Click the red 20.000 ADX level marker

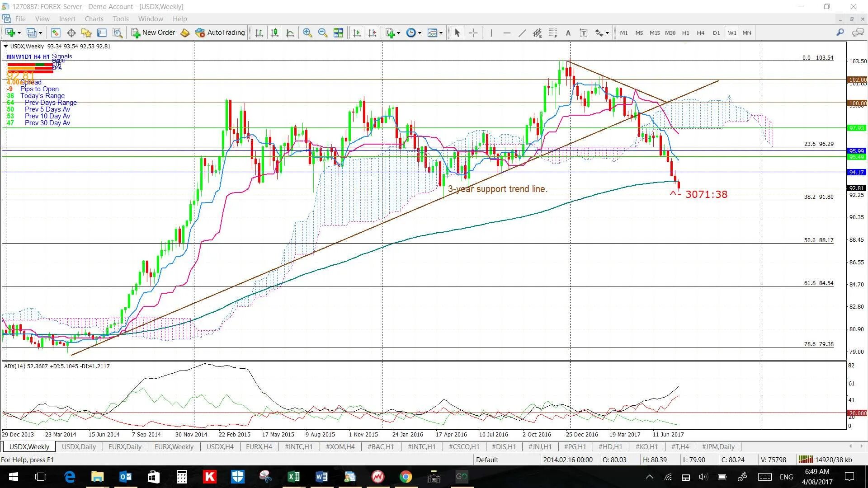point(857,413)
